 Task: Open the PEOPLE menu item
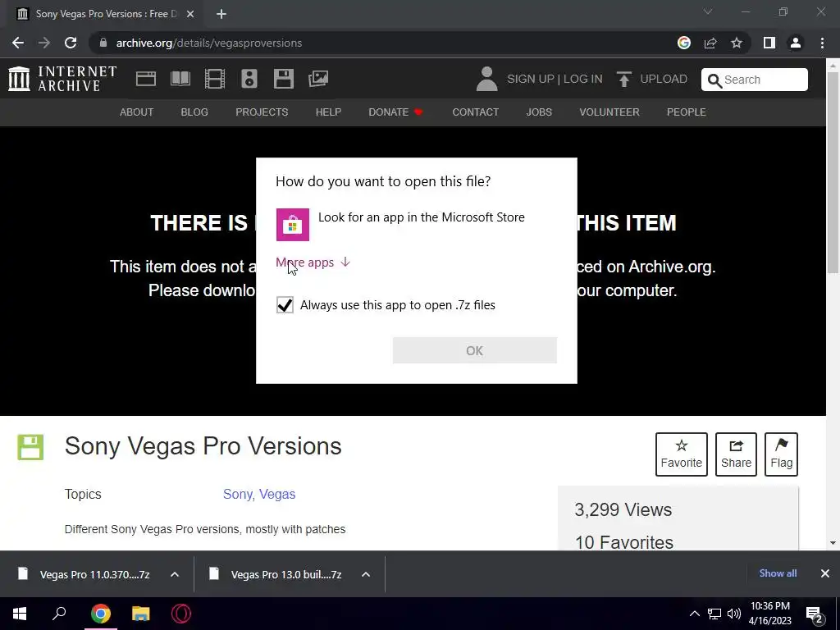pyautogui.click(x=687, y=112)
